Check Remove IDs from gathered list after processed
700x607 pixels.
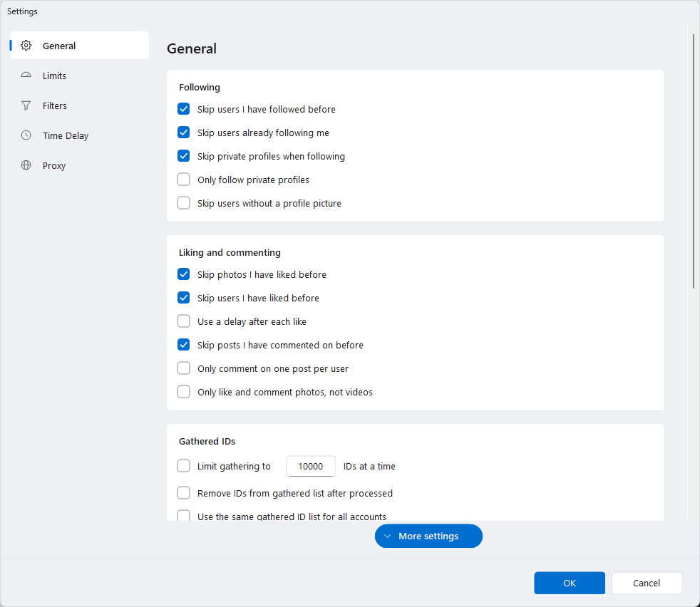coord(183,493)
